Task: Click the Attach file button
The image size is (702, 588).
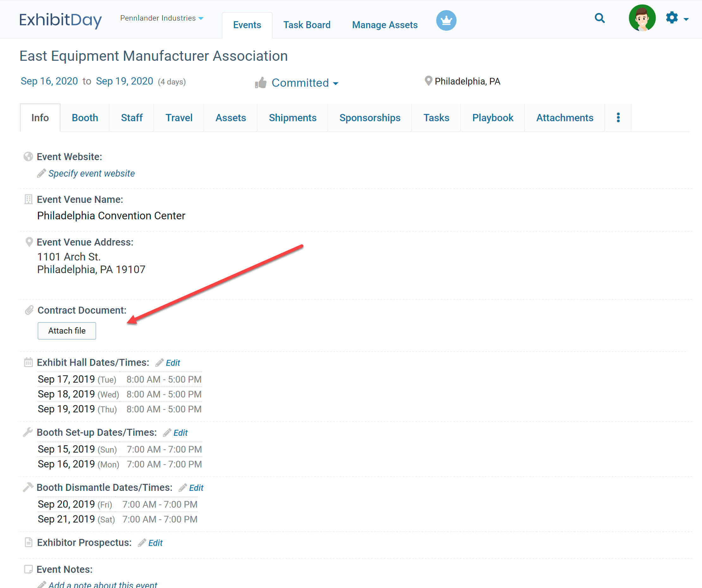Action: click(x=67, y=331)
